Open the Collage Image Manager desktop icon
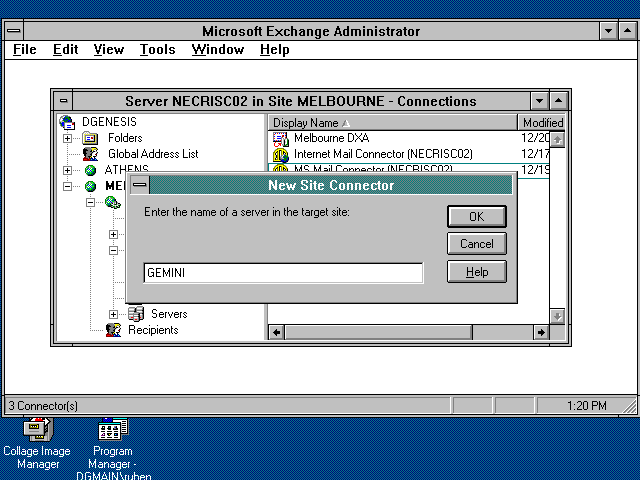Screen dimensions: 640x480 (38, 429)
